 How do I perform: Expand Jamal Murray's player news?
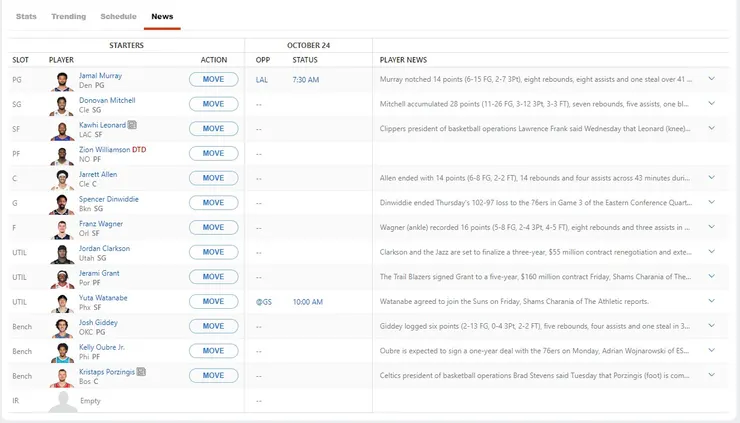tap(712, 79)
